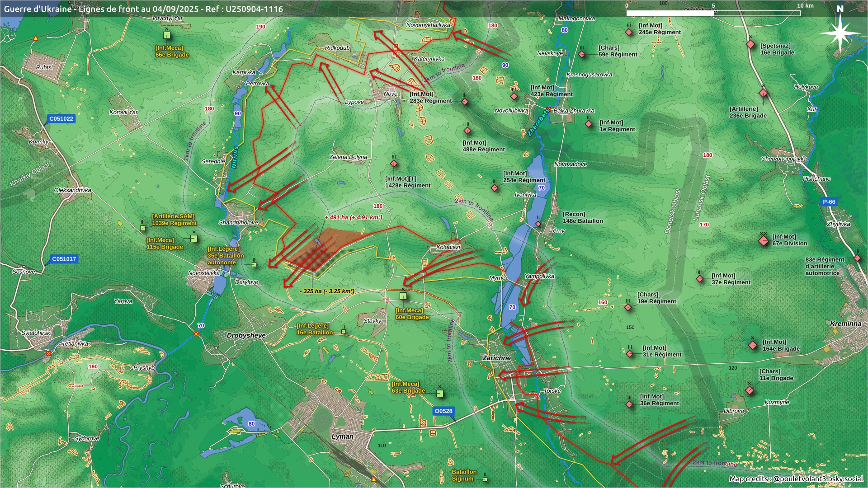Click the Ridkodub village label
Screen dimensions: 868x488
337,48
